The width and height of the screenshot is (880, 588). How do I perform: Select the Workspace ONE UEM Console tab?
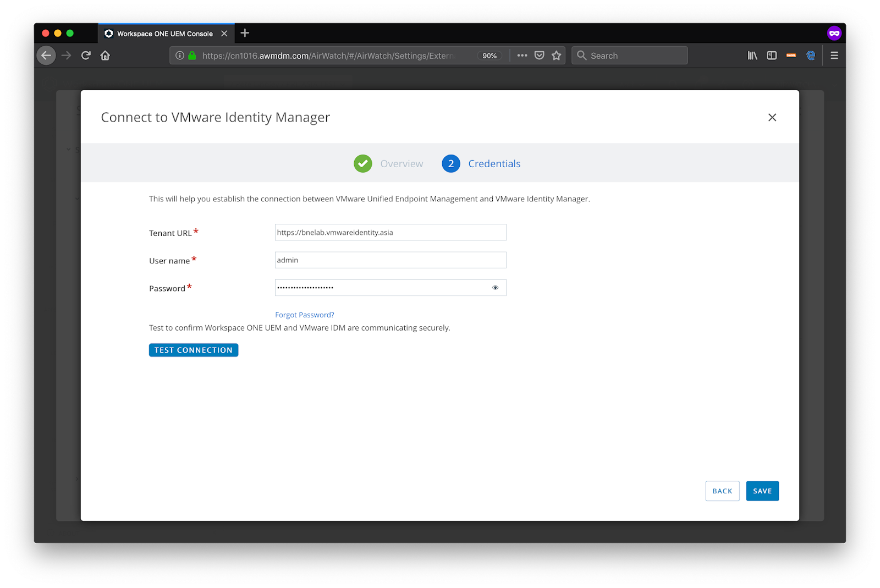pyautogui.click(x=166, y=34)
